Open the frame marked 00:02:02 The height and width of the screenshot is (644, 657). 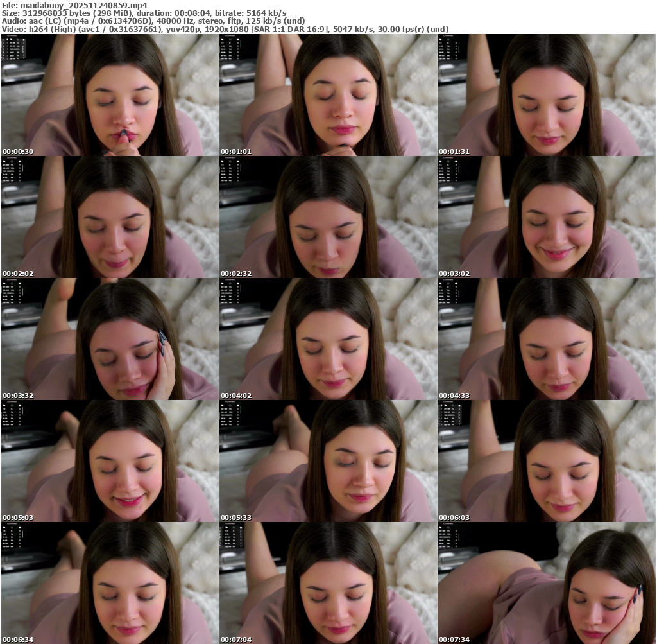(x=110, y=217)
